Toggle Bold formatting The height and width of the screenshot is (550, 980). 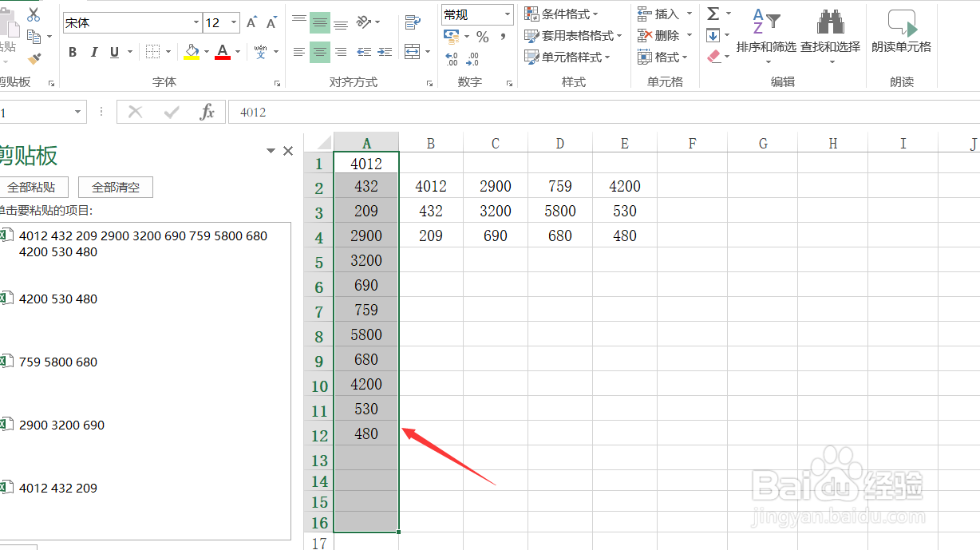[x=73, y=52]
